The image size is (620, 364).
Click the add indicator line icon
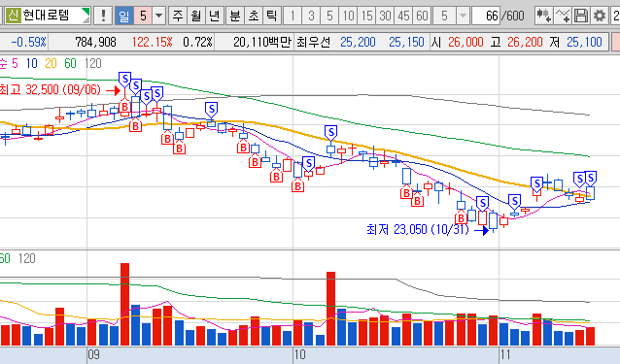[x=562, y=16]
